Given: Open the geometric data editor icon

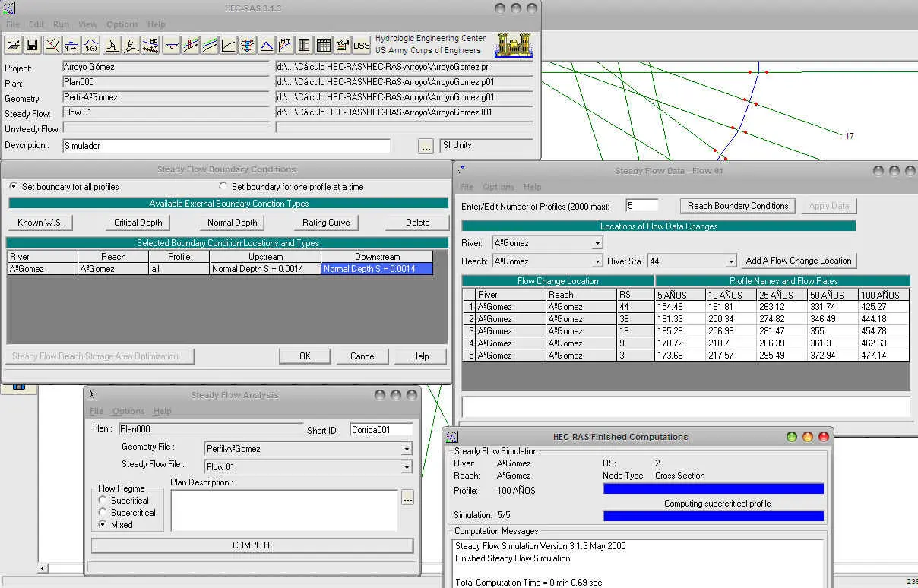Looking at the screenshot, I should [52, 45].
